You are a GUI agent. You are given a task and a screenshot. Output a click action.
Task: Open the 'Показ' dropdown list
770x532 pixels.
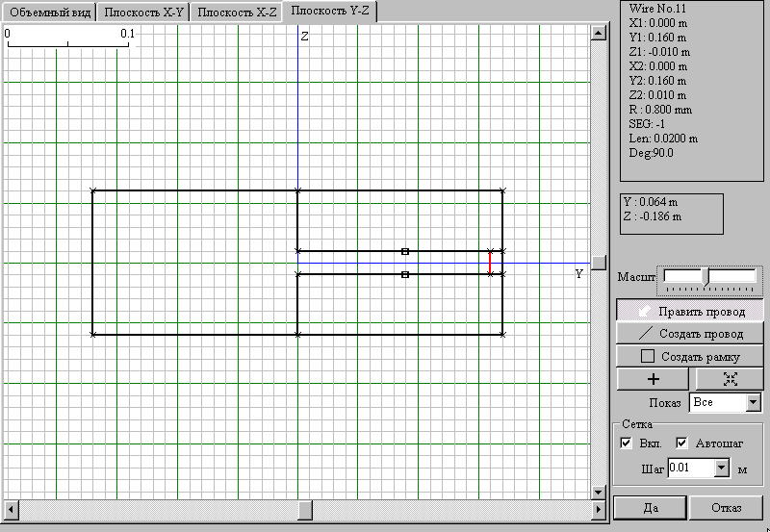click(x=753, y=403)
